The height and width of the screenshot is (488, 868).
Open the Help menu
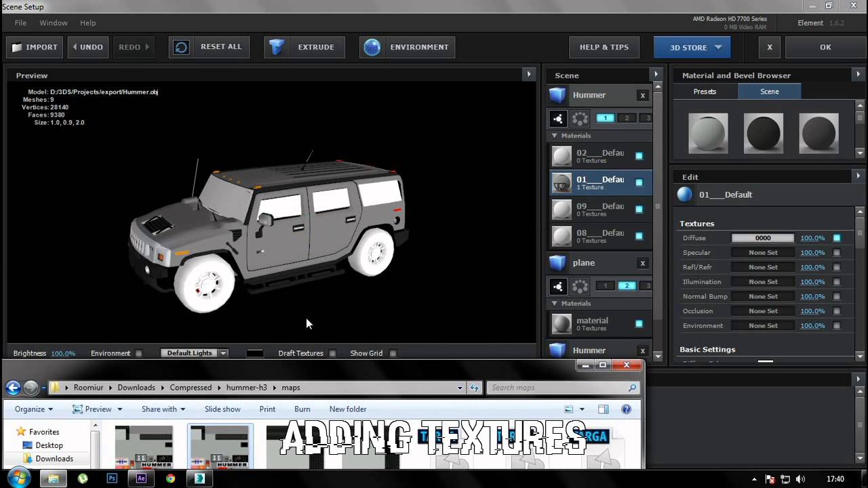coord(88,23)
